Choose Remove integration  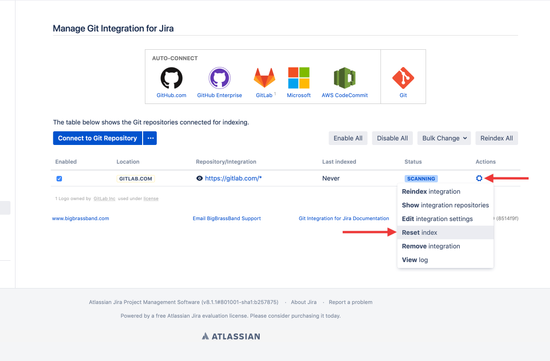click(x=445, y=246)
